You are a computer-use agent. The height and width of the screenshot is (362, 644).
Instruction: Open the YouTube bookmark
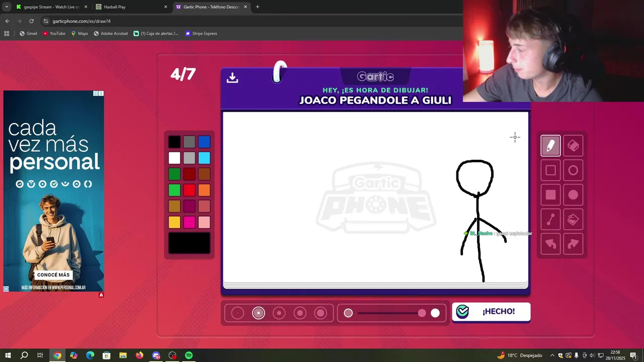[54, 34]
